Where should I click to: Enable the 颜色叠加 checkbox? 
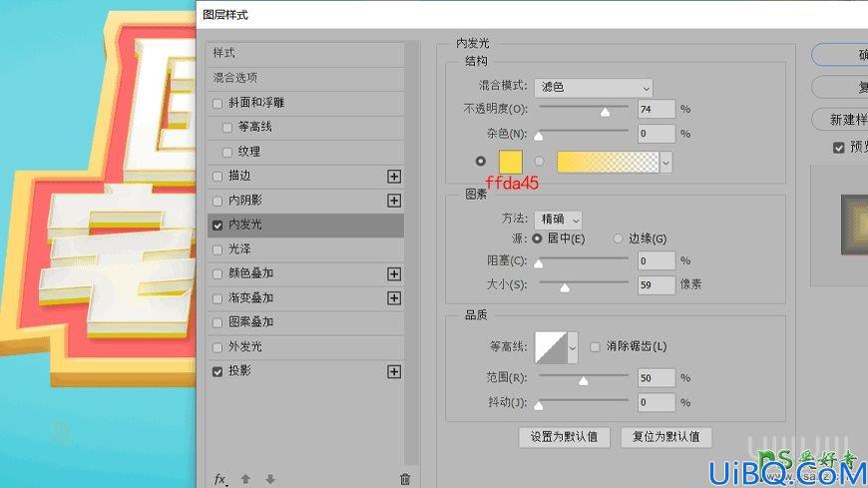click(217, 274)
